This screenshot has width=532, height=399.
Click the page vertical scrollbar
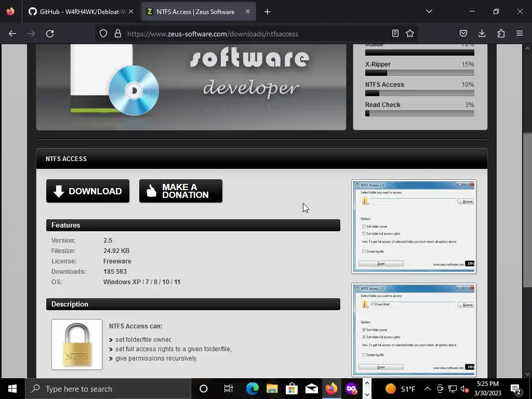point(527,211)
